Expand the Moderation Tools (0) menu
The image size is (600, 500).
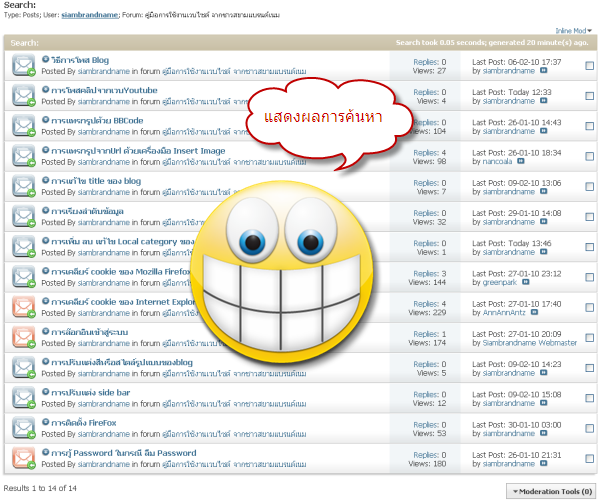point(552,491)
